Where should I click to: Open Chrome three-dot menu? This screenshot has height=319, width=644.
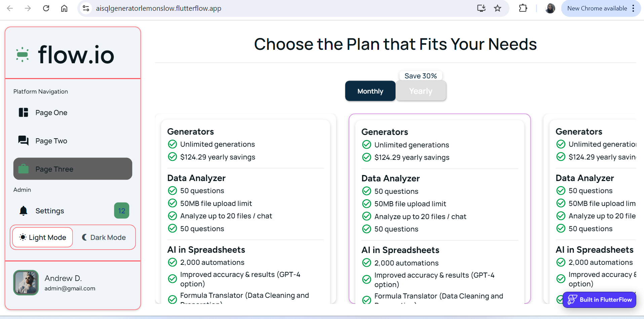coord(633,8)
